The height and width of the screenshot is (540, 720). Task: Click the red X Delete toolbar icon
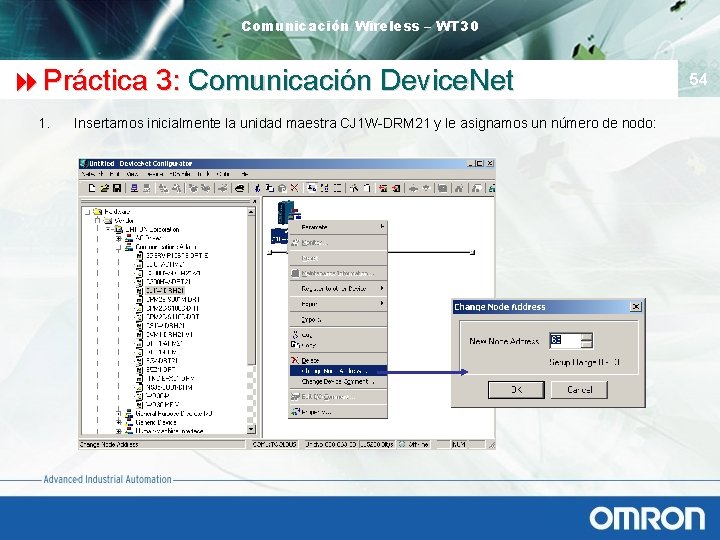[294, 188]
